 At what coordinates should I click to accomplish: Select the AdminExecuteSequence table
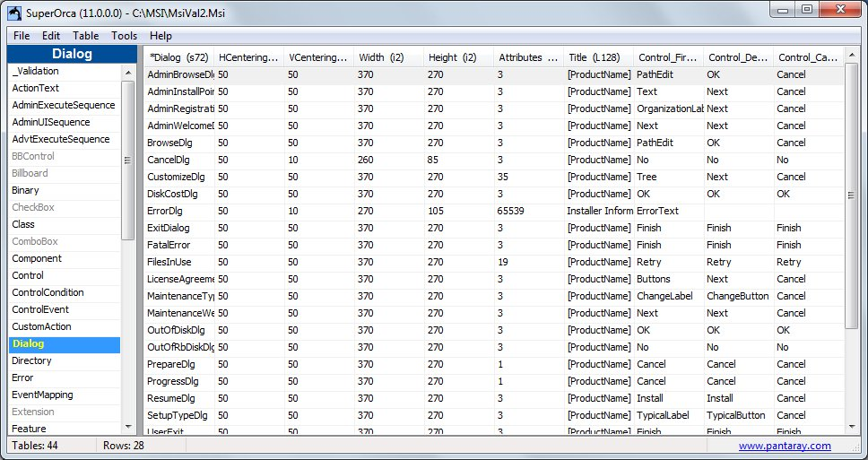[x=65, y=105]
